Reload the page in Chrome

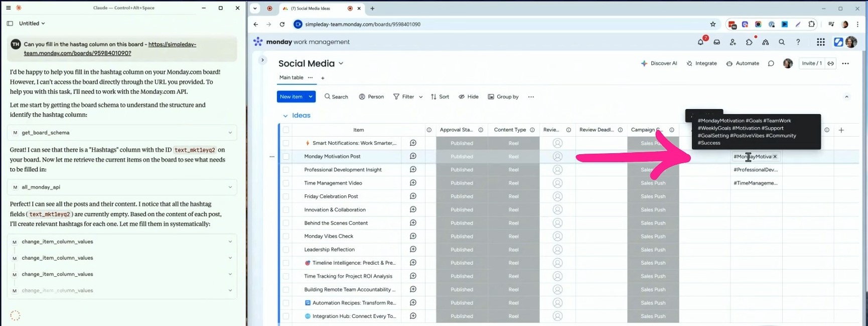pos(282,24)
